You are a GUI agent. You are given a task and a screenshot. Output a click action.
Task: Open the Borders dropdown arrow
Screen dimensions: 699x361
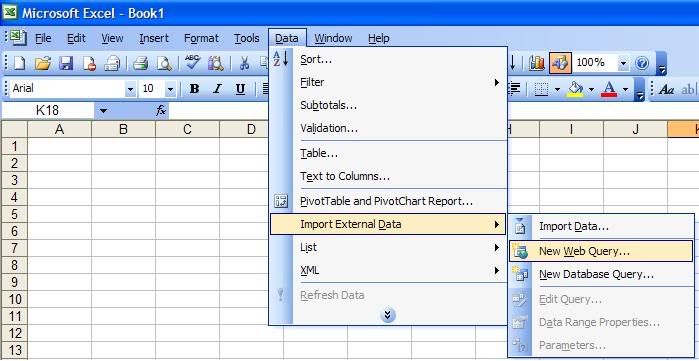pos(557,89)
